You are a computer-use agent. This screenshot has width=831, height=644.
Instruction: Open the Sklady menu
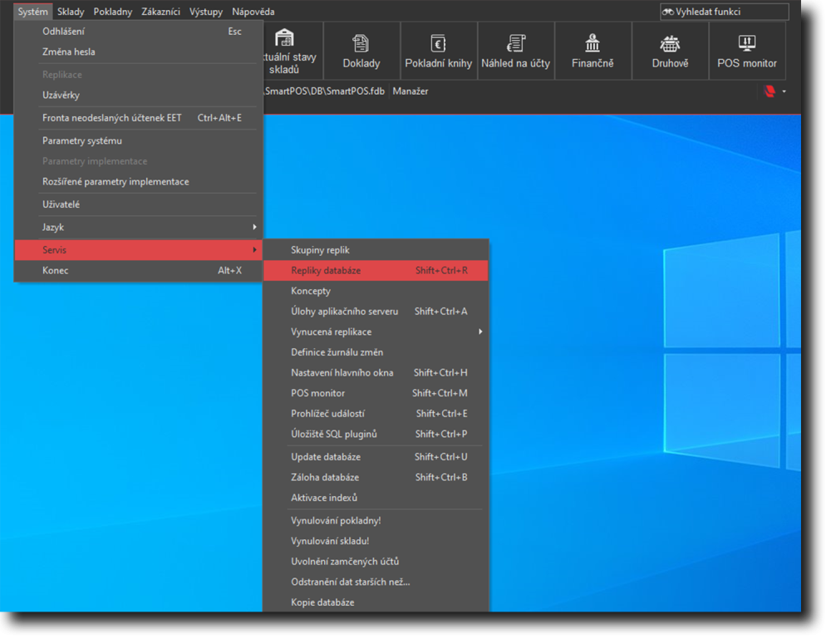tap(71, 12)
